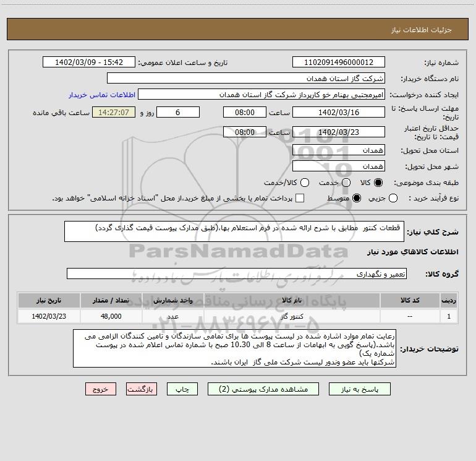Click the کنتور گاز item cell
This screenshot has width=476, height=461.
[x=292, y=316]
